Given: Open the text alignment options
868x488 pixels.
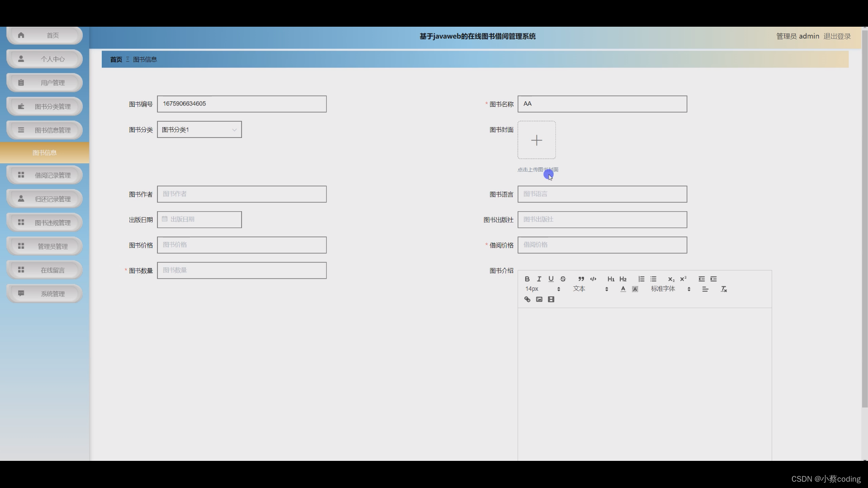Looking at the screenshot, I should (705, 289).
